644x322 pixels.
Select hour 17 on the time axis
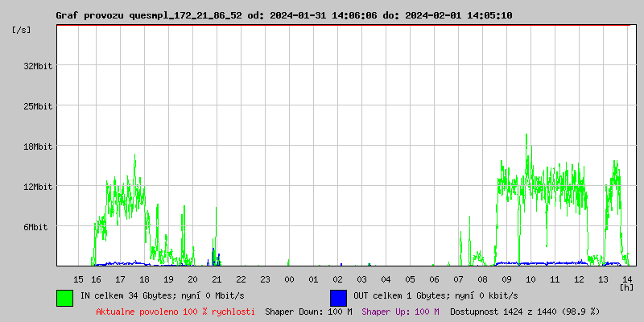point(120,279)
